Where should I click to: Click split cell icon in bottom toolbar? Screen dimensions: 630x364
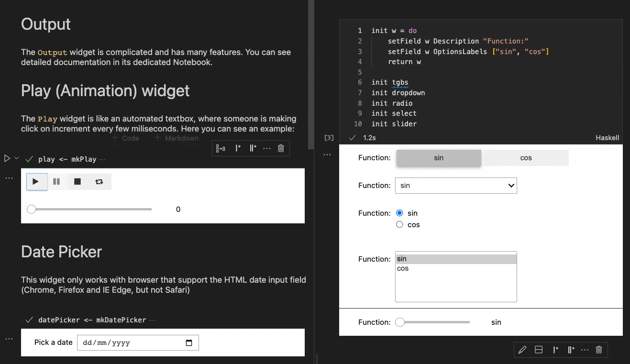(x=539, y=350)
